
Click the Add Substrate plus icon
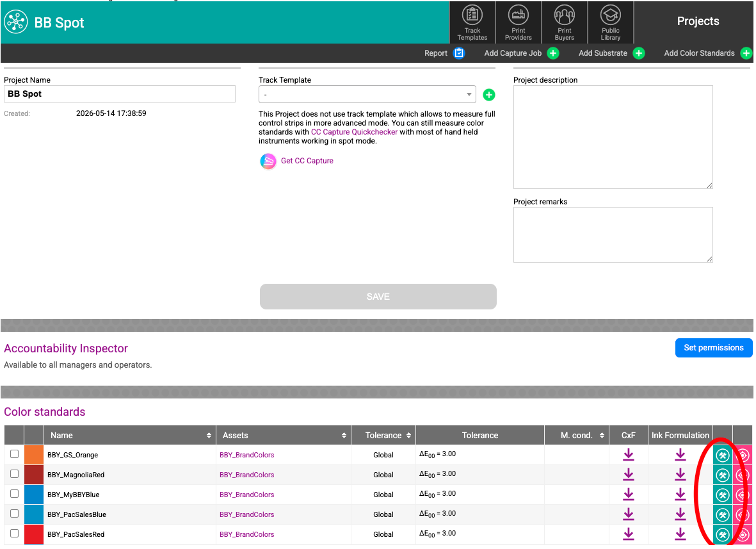coord(639,53)
